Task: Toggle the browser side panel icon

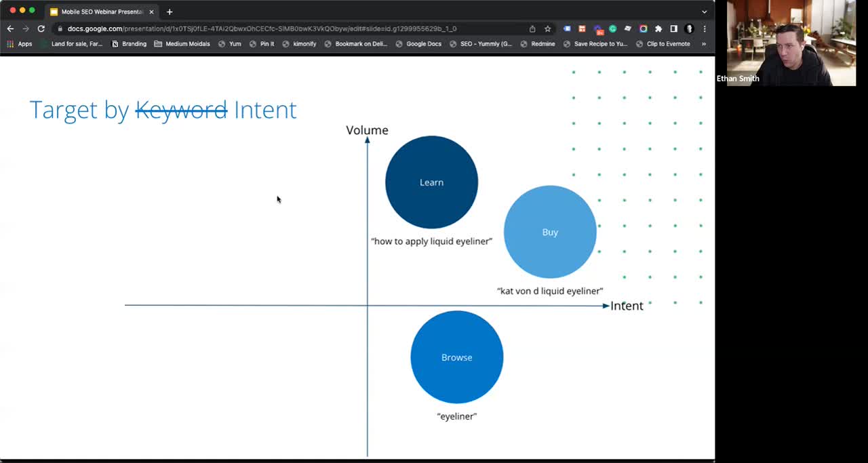Action: click(673, 28)
